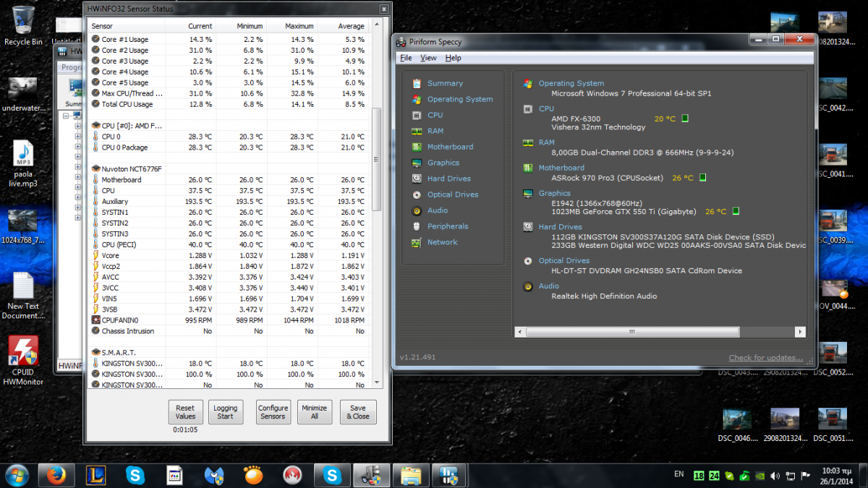Click the Sensor Status scrollbar down arrow
The image size is (868, 488).
[x=375, y=382]
